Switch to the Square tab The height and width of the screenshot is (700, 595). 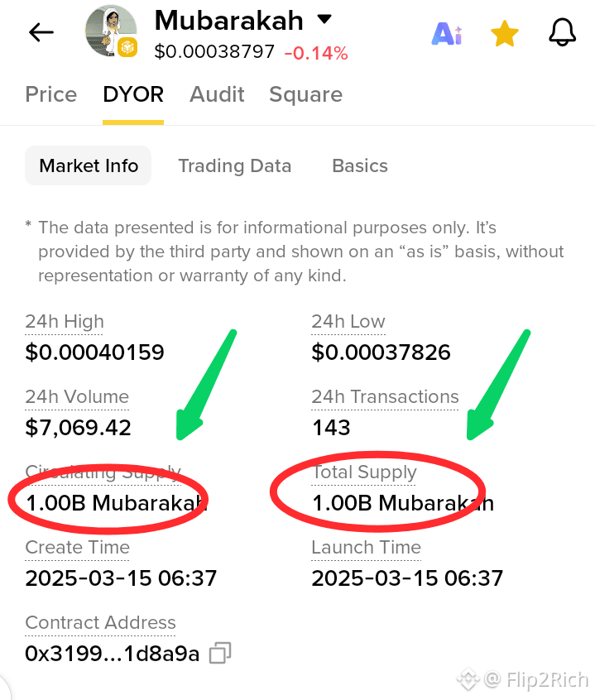(305, 95)
